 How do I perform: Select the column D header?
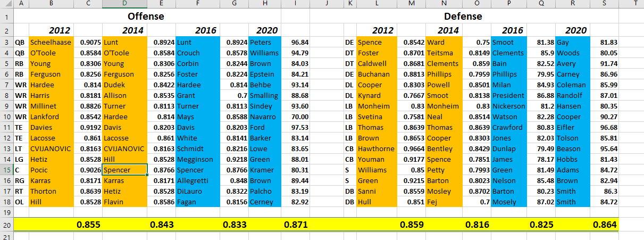point(124,4)
